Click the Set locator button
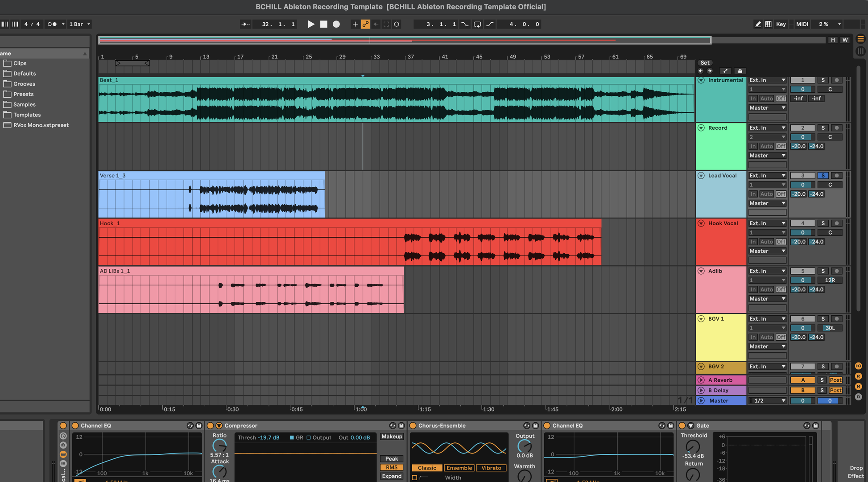Screen dimensions: 868x482 coord(705,63)
